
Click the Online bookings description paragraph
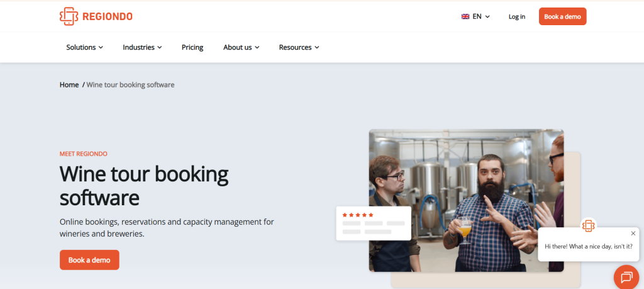167,228
